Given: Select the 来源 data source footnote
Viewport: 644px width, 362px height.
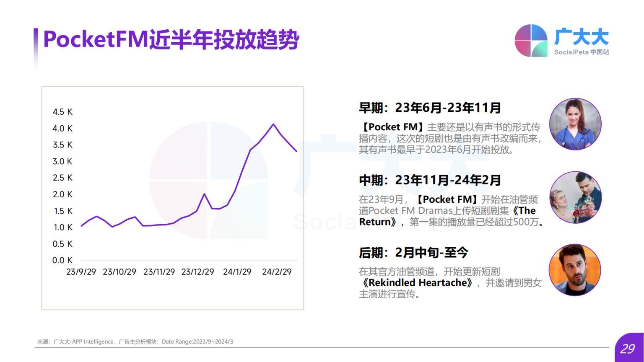Looking at the screenshot, I should 135,341.
